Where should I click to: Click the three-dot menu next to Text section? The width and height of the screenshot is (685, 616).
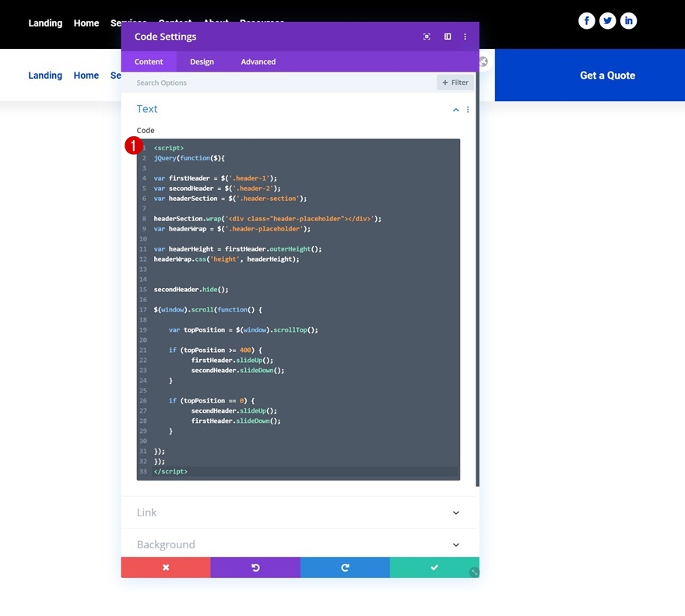point(469,110)
